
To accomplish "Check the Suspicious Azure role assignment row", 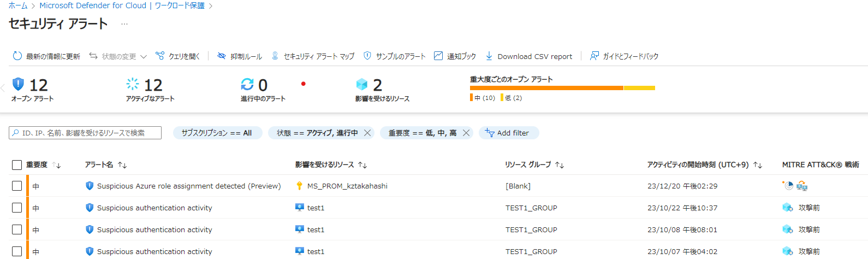I will [17, 186].
